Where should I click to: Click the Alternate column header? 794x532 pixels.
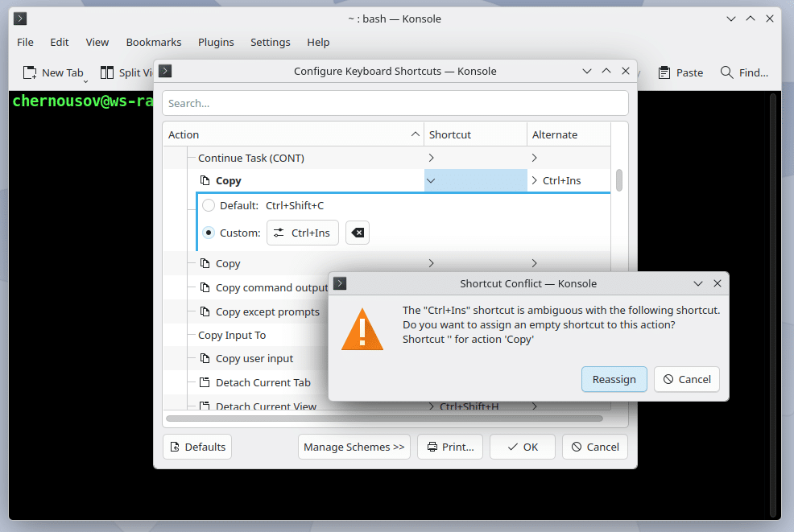point(569,134)
